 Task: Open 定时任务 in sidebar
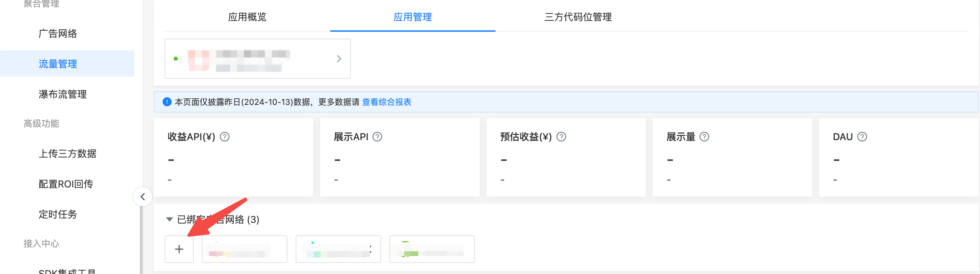click(58, 214)
